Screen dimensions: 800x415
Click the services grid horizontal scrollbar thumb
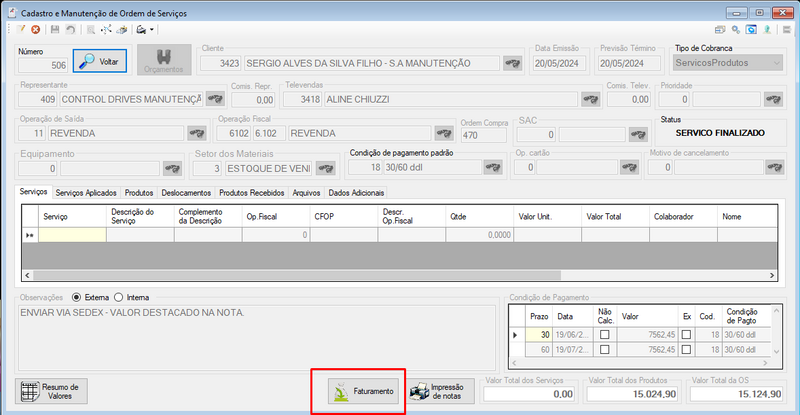click(x=297, y=276)
